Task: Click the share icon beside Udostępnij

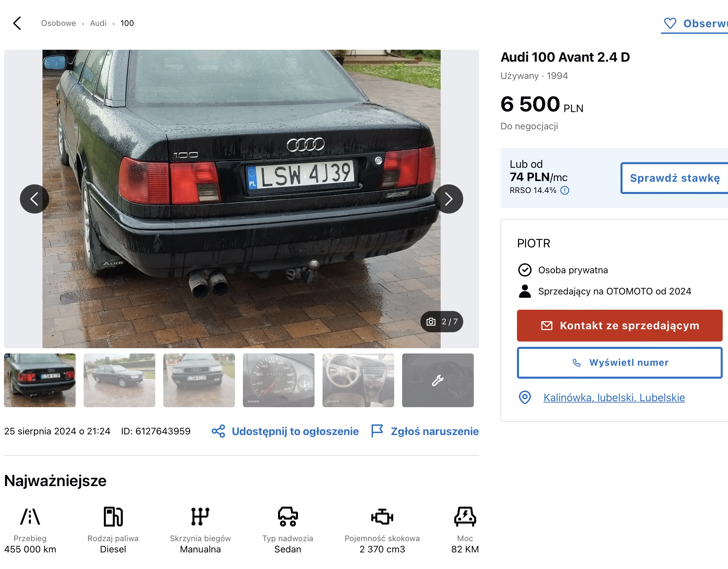Action: 218,431
